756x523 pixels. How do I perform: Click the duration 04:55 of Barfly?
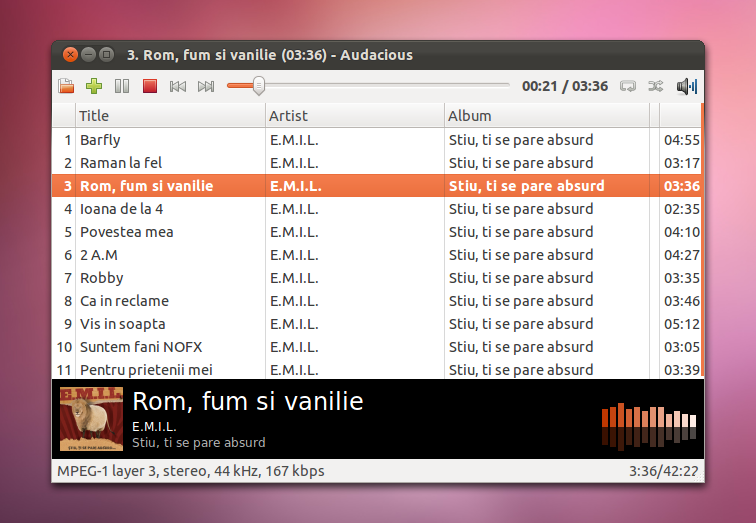[681, 140]
